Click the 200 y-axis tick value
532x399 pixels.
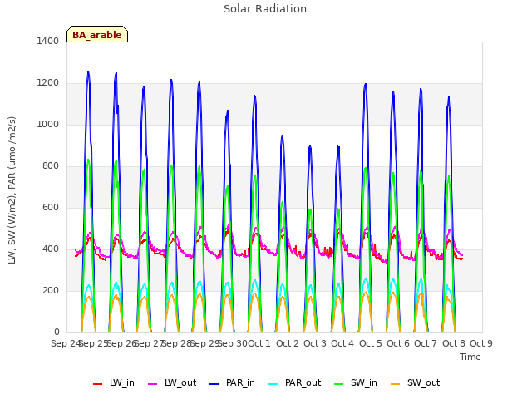click(x=51, y=290)
